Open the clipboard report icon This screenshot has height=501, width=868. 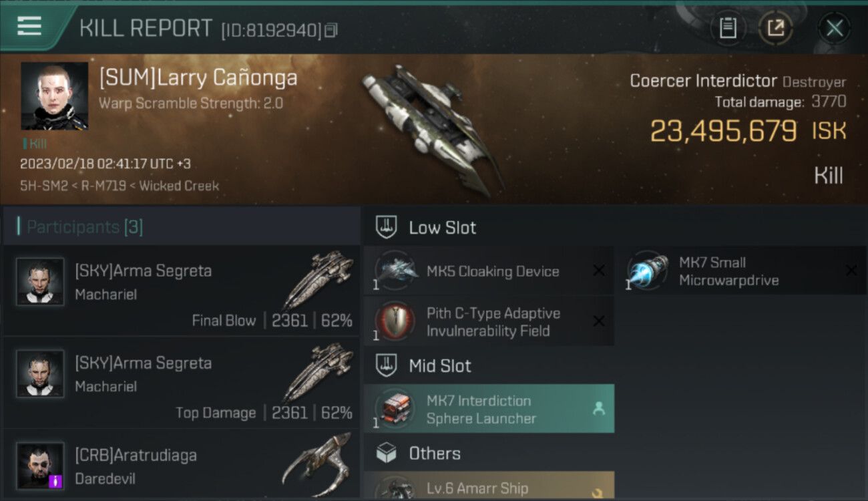pos(727,28)
